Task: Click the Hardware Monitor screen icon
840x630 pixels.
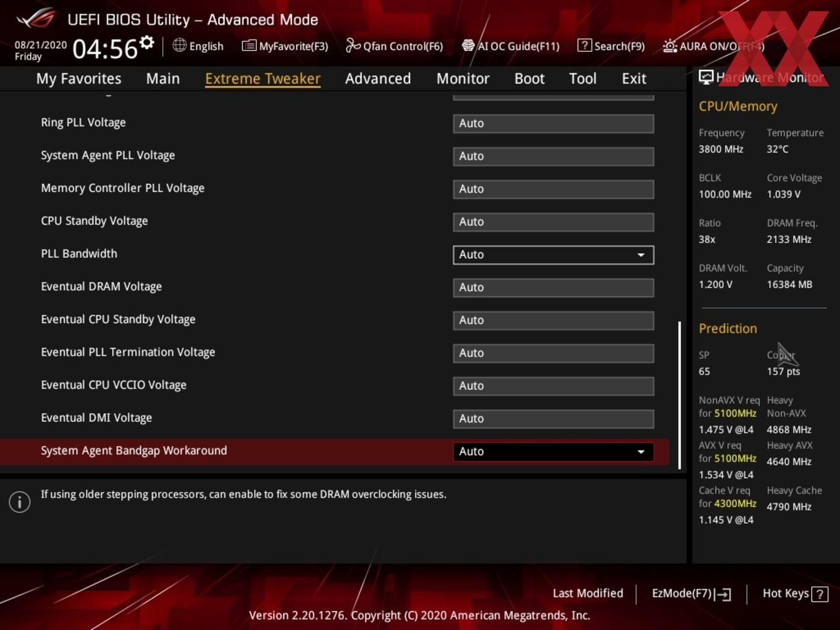Action: click(706, 77)
